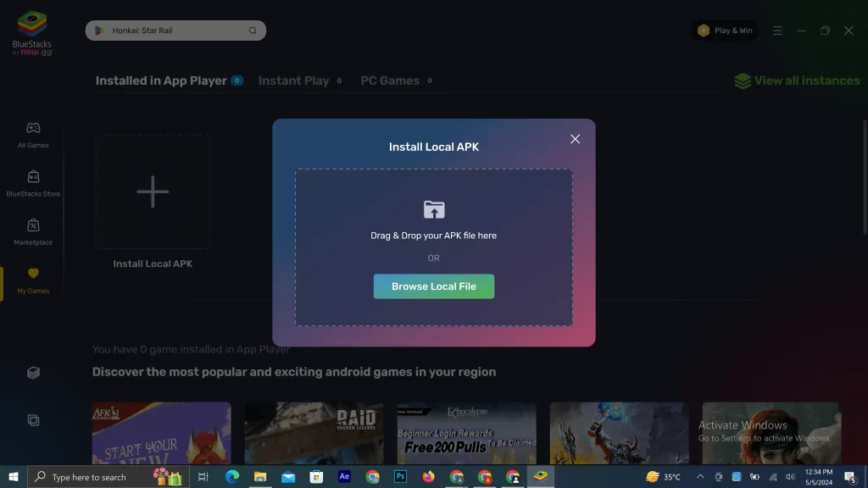Stay on Installed in App Player tab

(x=162, y=80)
